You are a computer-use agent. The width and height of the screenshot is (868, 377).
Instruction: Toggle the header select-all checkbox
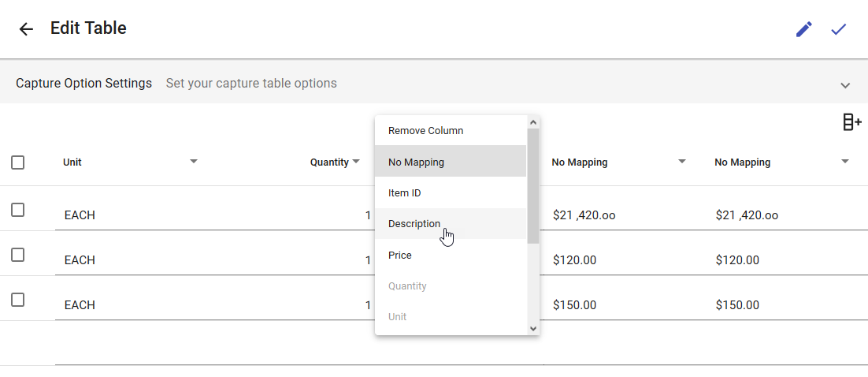(17, 162)
